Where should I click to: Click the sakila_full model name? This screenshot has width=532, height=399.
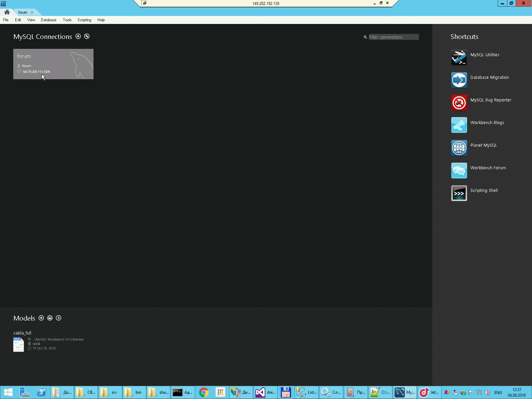[x=22, y=333]
